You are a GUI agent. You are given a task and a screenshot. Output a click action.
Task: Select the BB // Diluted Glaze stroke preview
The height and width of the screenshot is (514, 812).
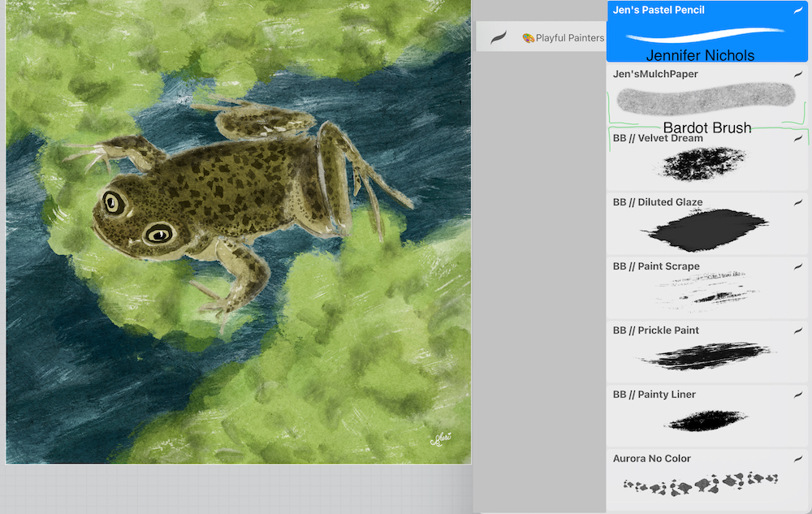703,228
